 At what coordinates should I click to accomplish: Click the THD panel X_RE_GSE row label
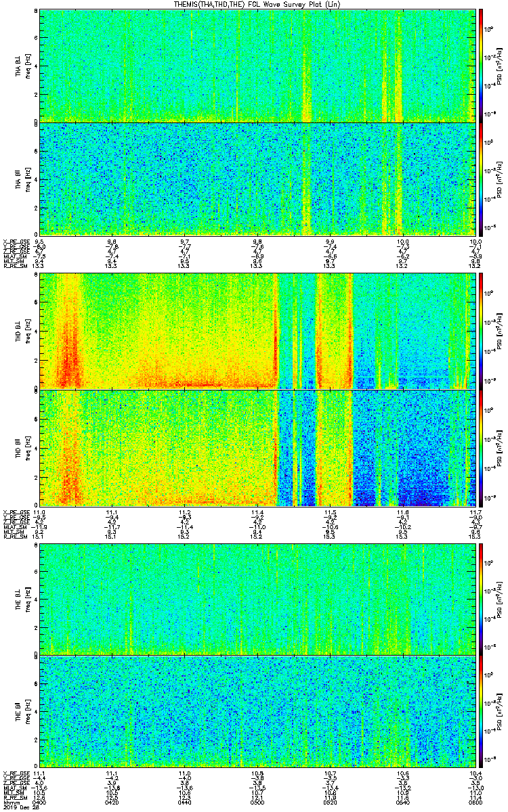(x=16, y=512)
